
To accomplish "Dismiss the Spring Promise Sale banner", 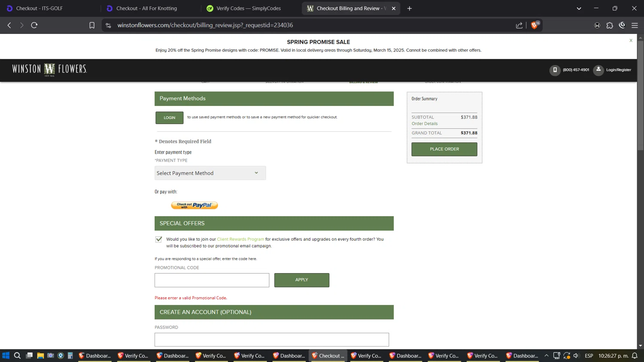I will (631, 40).
